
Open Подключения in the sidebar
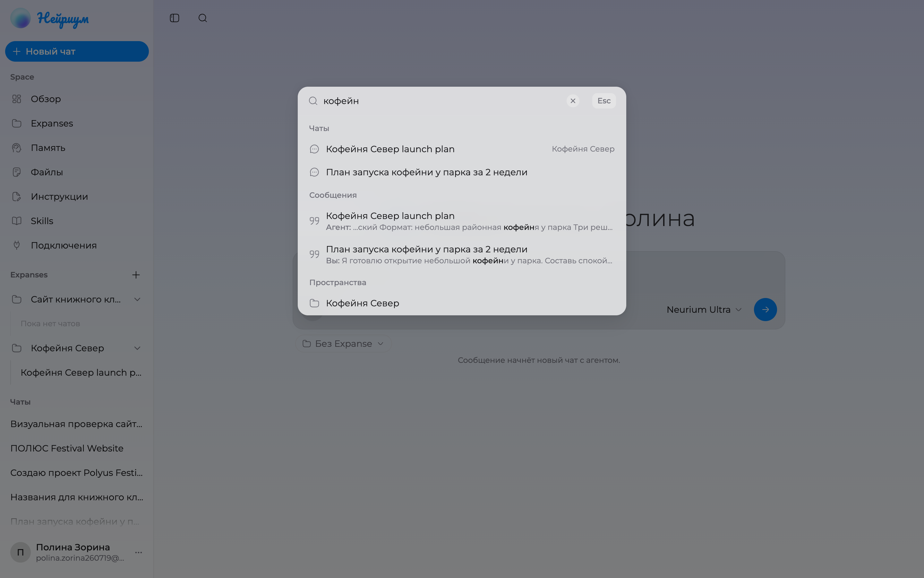pyautogui.click(x=77, y=245)
